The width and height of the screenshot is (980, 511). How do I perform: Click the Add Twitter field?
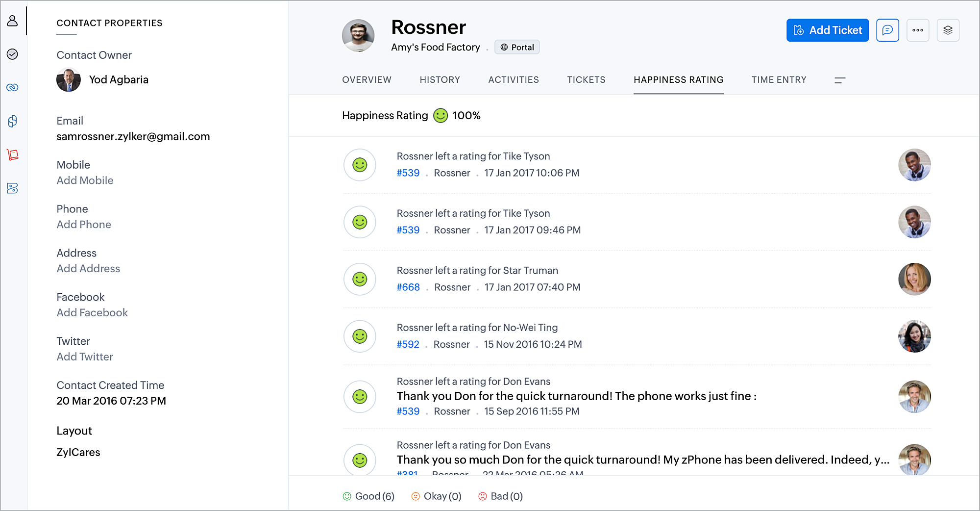85,357
